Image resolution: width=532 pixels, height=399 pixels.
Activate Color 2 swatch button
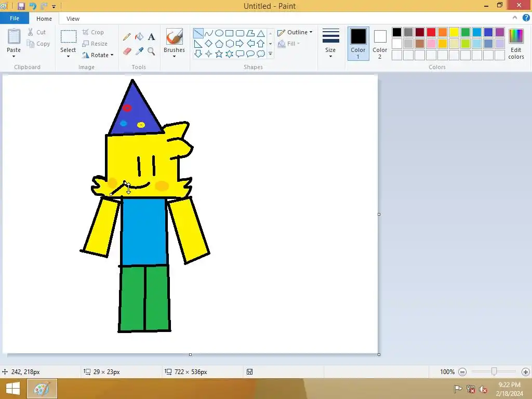pyautogui.click(x=380, y=44)
